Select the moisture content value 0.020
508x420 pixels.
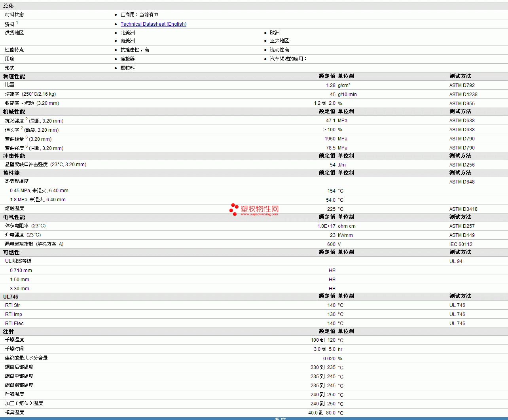pyautogui.click(x=329, y=359)
